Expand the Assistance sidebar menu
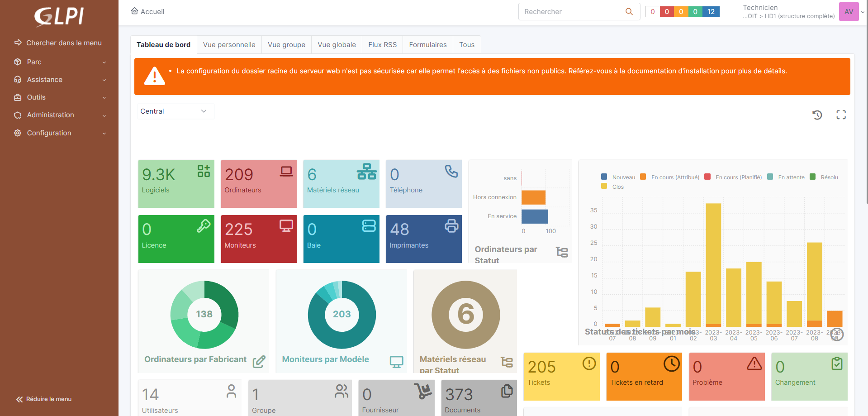 (59, 80)
